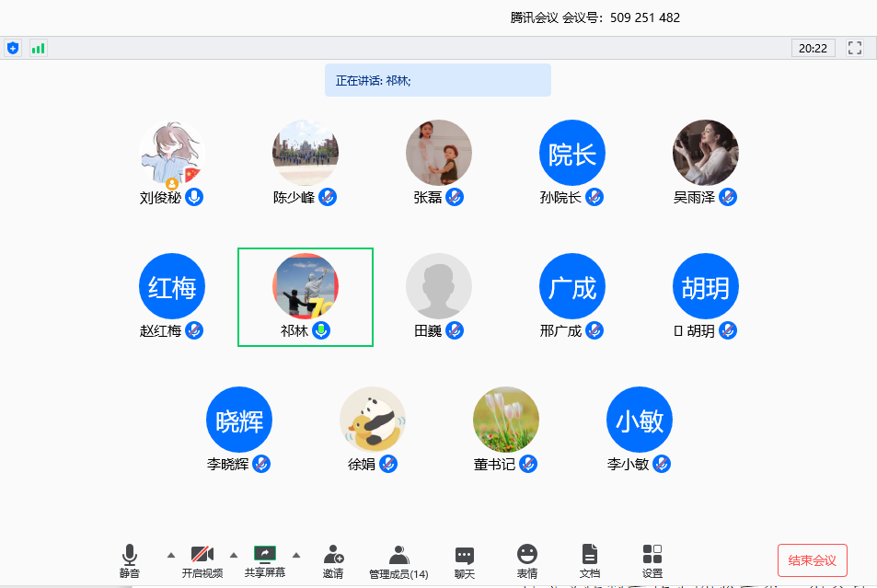This screenshot has height=588, width=877.
Task: Toggle mute on your microphone
Action: pyautogui.click(x=130, y=559)
